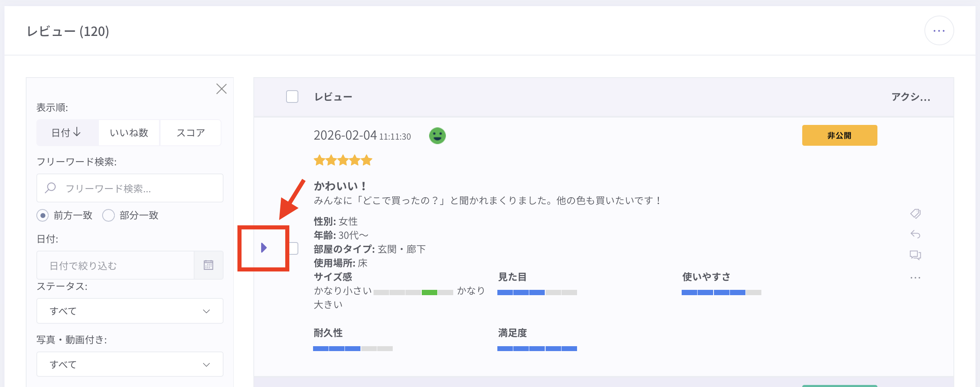This screenshot has width=980, height=387.
Task: Open the review row's three-dot menu
Action: pos(915,278)
